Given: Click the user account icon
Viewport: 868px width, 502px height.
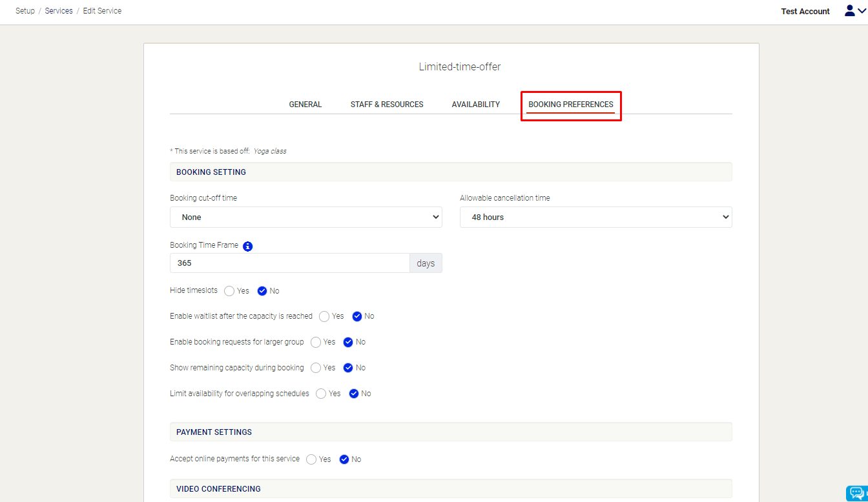Looking at the screenshot, I should click(849, 10).
